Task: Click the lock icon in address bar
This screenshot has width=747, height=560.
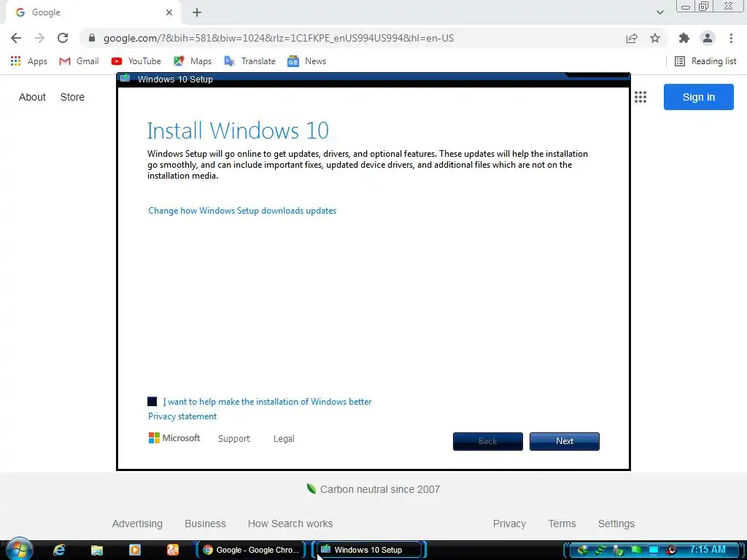Action: (92, 38)
